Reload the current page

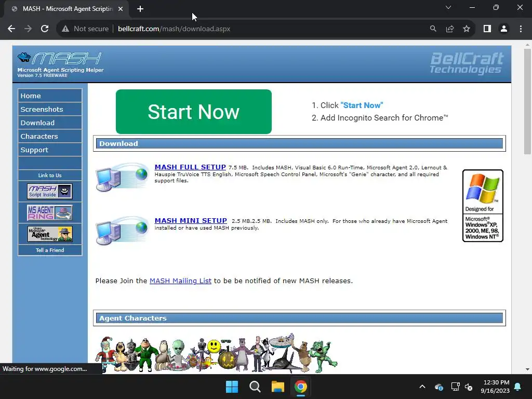pyautogui.click(x=45, y=29)
